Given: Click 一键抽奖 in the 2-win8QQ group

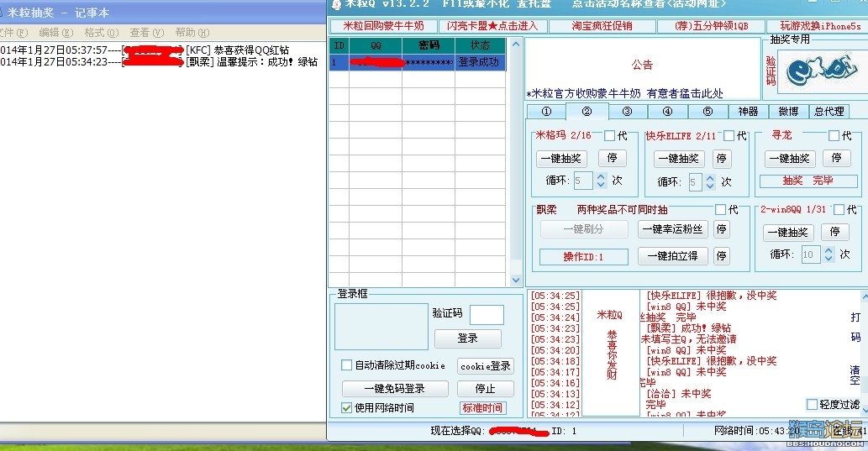Looking at the screenshot, I should click(x=787, y=233).
